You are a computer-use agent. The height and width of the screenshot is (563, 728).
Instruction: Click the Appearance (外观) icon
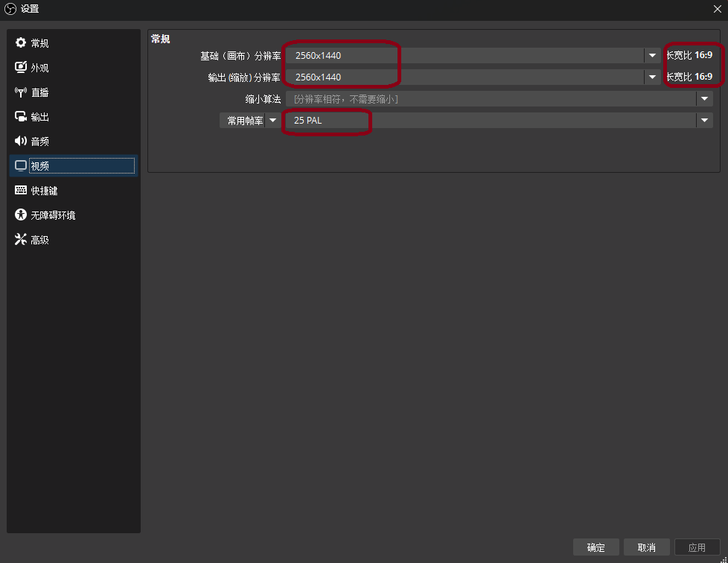20,67
